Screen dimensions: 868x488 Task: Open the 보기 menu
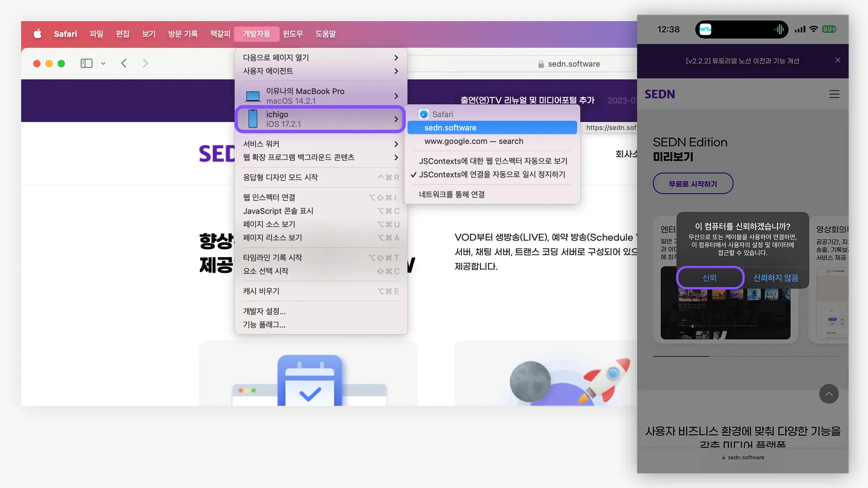[149, 34]
